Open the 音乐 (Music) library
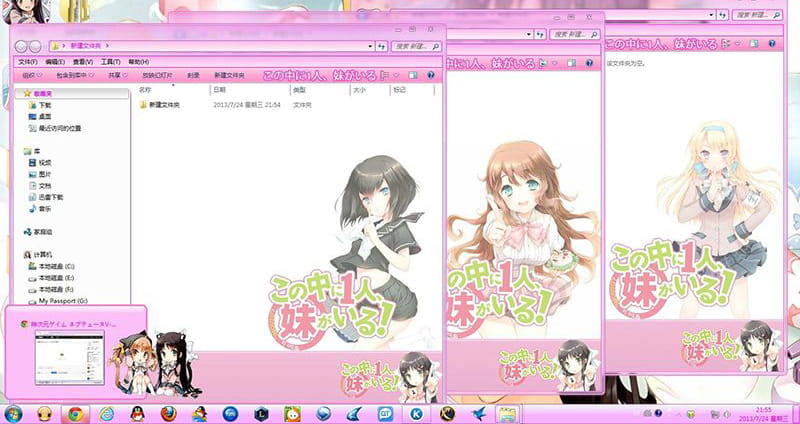Screen dimensions: 800x424 [44, 209]
